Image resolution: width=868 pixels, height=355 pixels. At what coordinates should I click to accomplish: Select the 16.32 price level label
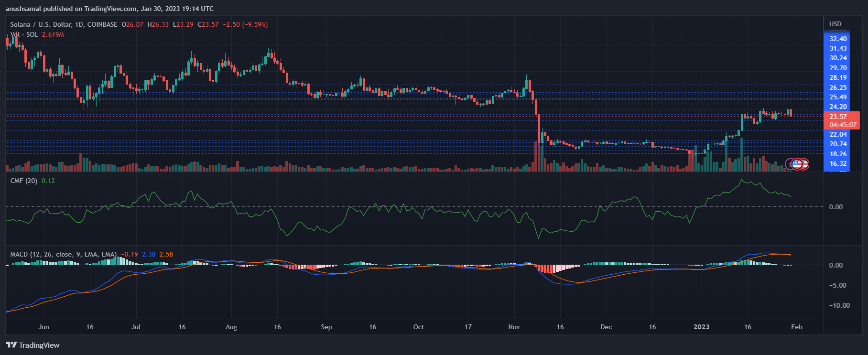838,163
